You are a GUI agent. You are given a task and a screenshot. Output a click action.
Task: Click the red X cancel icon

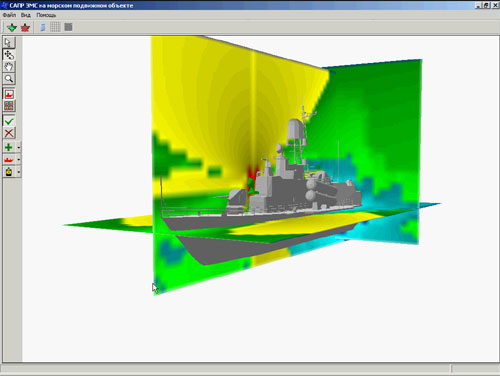(9, 133)
